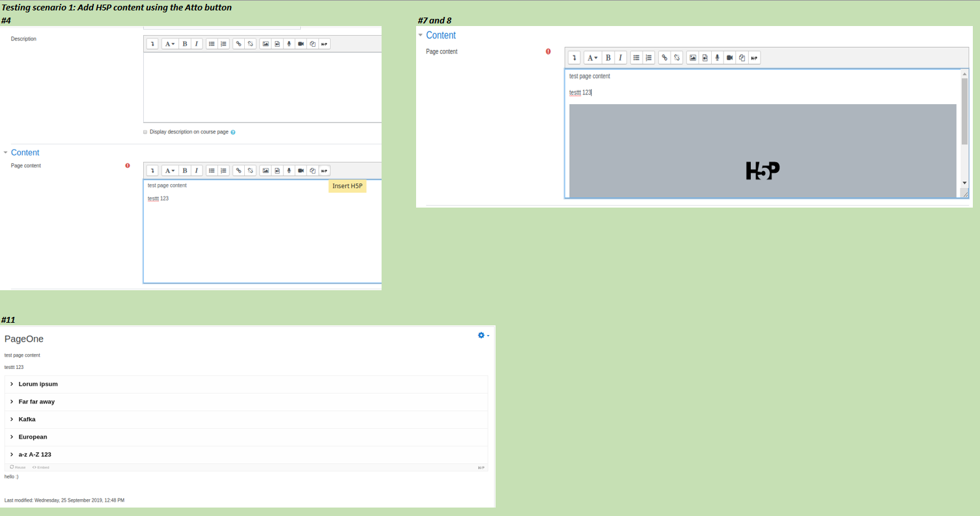Click the Embed button below the accordion
This screenshot has width=980, height=516.
coord(40,467)
